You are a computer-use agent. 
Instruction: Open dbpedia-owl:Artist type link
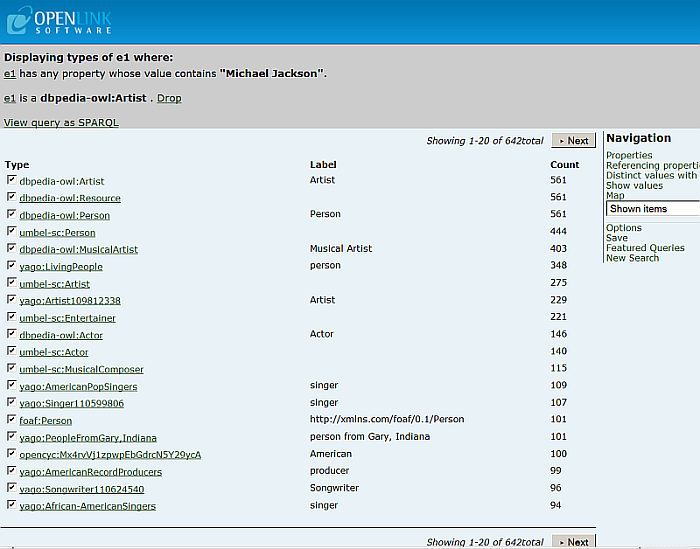62,181
